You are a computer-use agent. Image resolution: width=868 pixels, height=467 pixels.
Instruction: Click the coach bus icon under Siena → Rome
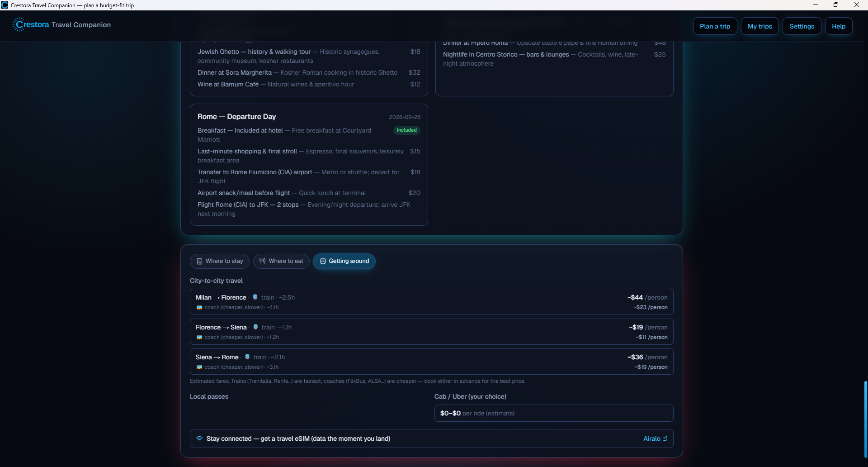(x=199, y=367)
